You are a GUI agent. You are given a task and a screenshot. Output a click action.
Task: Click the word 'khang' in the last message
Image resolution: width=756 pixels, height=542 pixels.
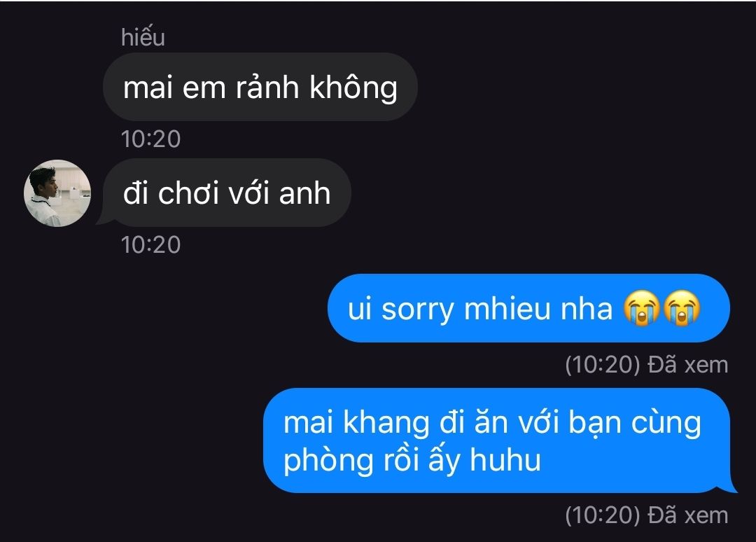click(386, 424)
